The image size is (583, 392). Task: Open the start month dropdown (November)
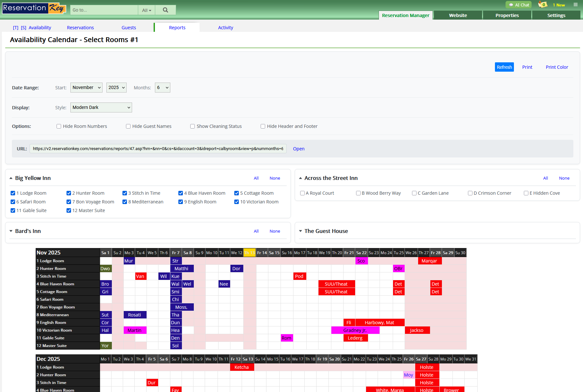86,88
